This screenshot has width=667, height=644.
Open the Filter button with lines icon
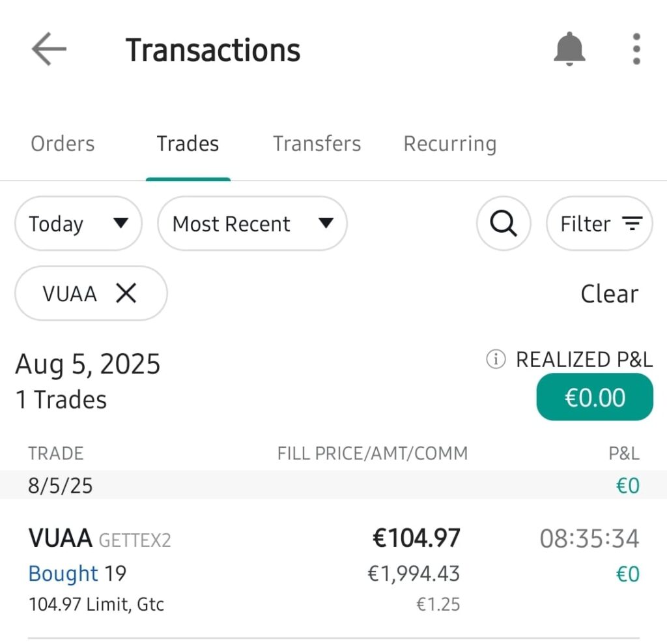click(x=599, y=224)
